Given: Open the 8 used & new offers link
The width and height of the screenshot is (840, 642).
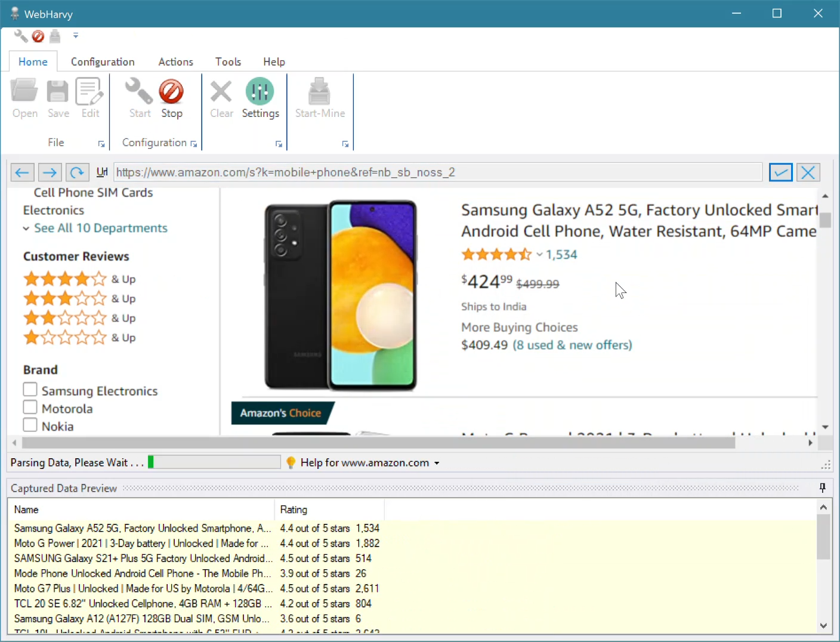Looking at the screenshot, I should (x=572, y=345).
